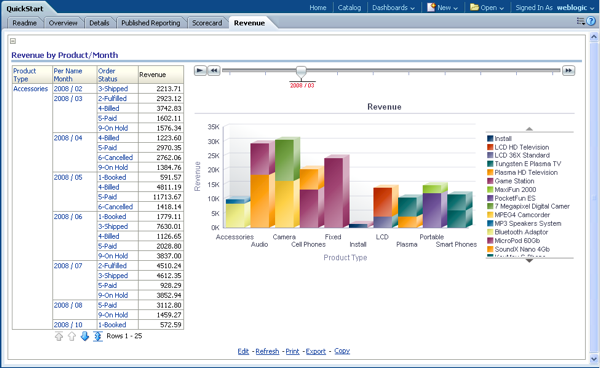The image size is (600, 368).
Task: Click the page scrollbar down arrow
Action: click(x=594, y=359)
